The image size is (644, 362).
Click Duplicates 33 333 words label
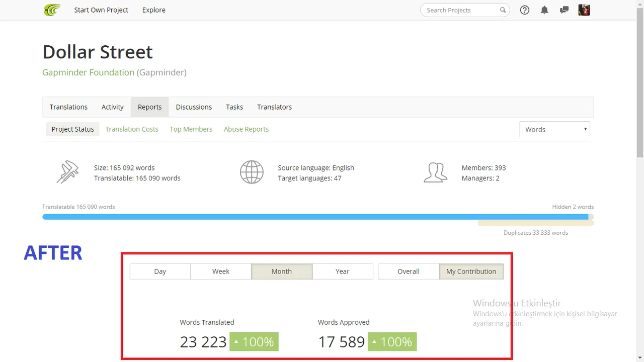(536, 233)
